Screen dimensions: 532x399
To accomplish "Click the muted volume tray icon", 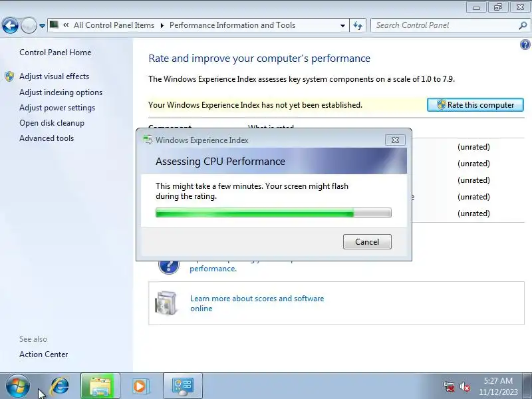I will 464,386.
